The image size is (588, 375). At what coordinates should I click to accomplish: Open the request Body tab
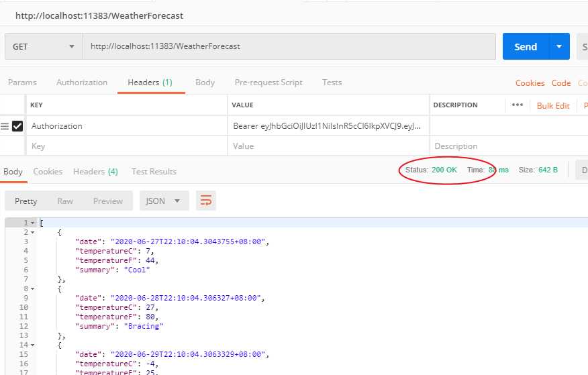(205, 83)
